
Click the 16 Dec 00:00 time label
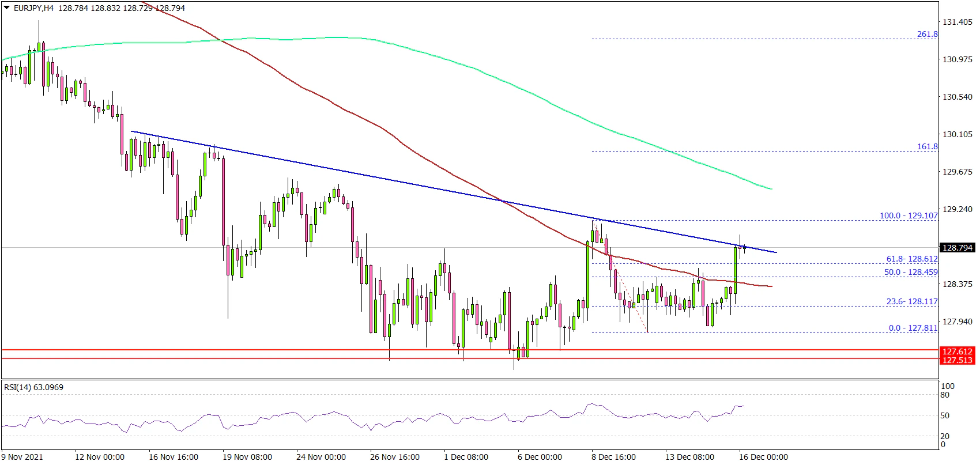pos(763,457)
